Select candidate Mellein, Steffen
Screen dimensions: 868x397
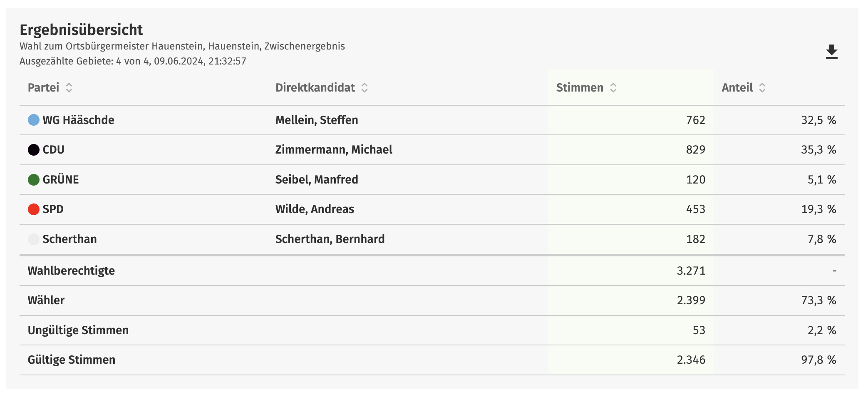click(x=317, y=120)
